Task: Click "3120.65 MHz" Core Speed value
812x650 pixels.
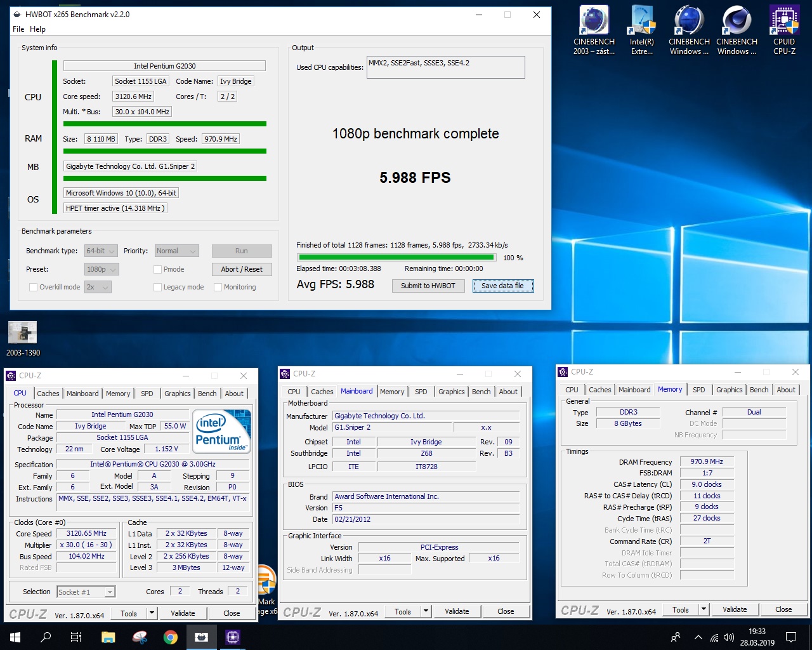Action: (86, 534)
